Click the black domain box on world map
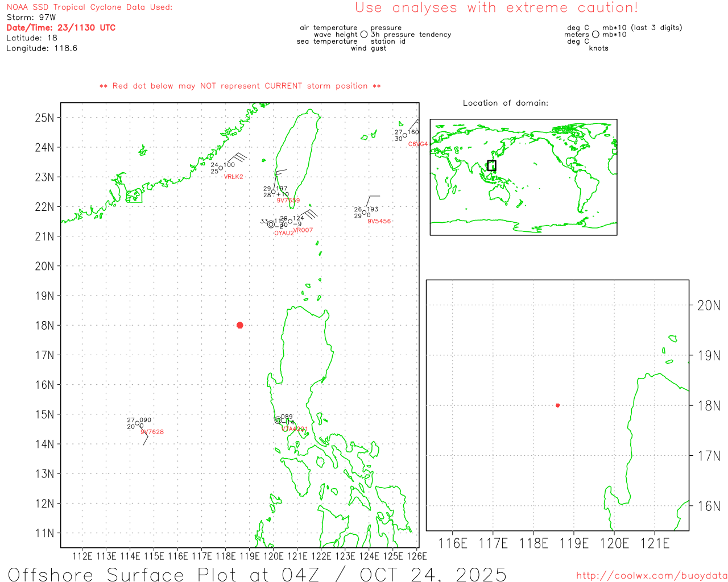Image resolution: width=728 pixels, height=582 pixels. [491, 165]
